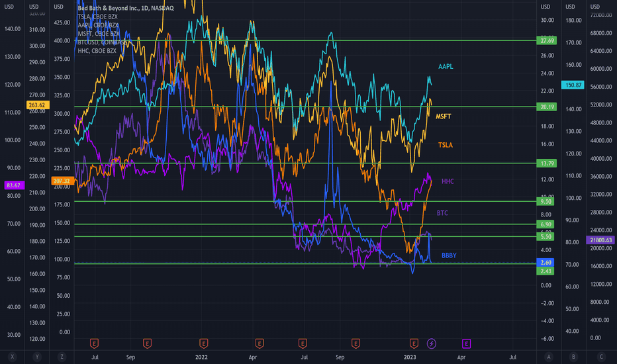
Task: Select the Y scale label
Action: click(37, 357)
